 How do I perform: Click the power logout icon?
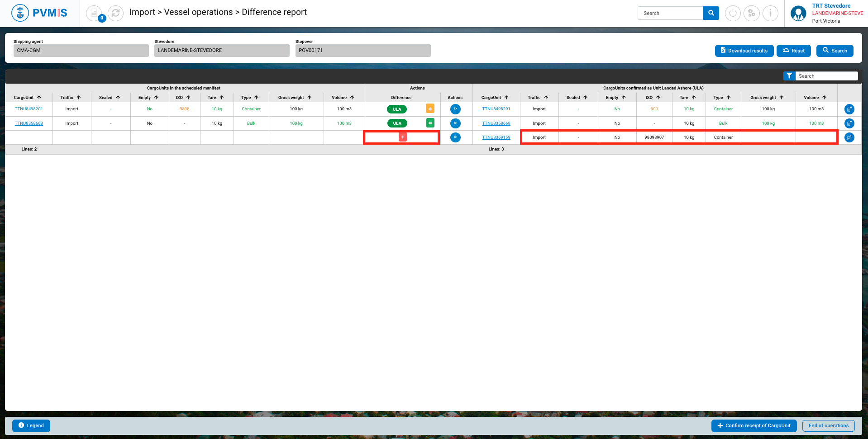point(733,13)
